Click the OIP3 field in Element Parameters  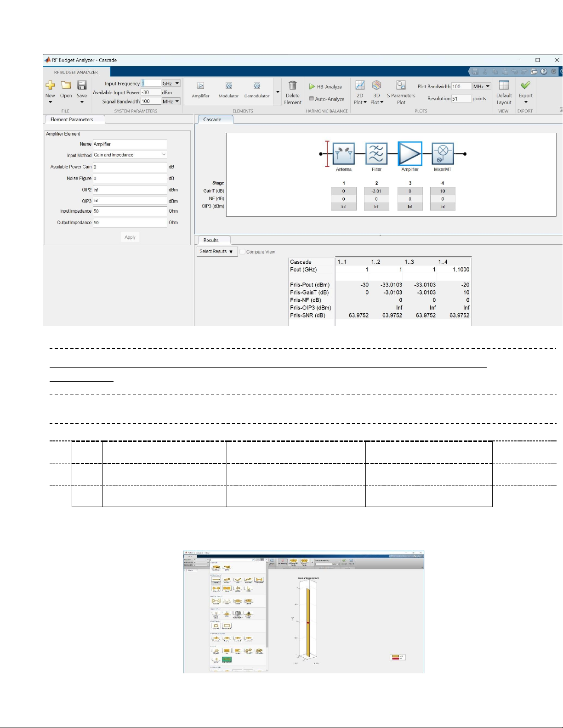coord(130,201)
